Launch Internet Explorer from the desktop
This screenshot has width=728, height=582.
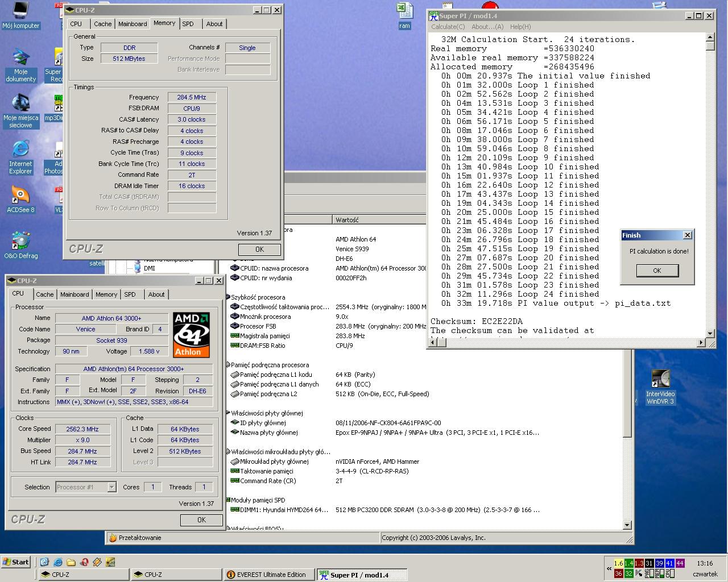(x=20, y=156)
